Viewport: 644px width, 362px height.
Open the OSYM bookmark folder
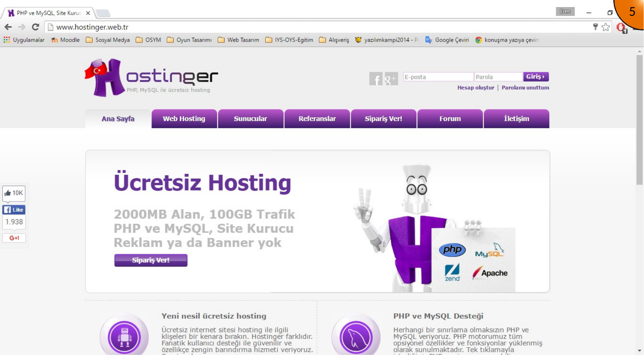coord(148,40)
